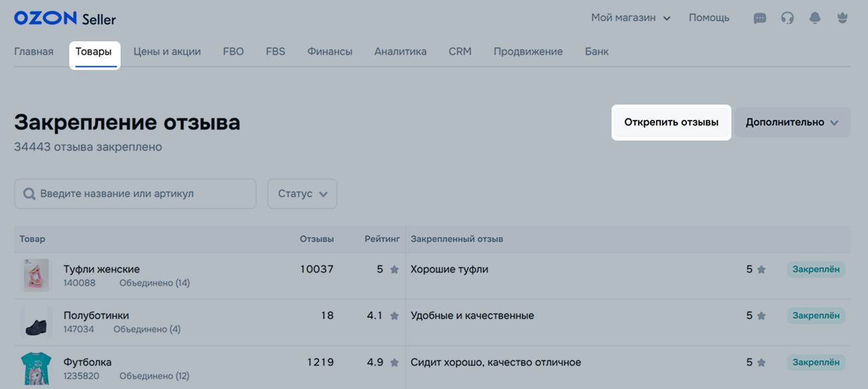This screenshot has height=389, width=868.
Task: Click the Туфли женские product image
Action: 36,276
